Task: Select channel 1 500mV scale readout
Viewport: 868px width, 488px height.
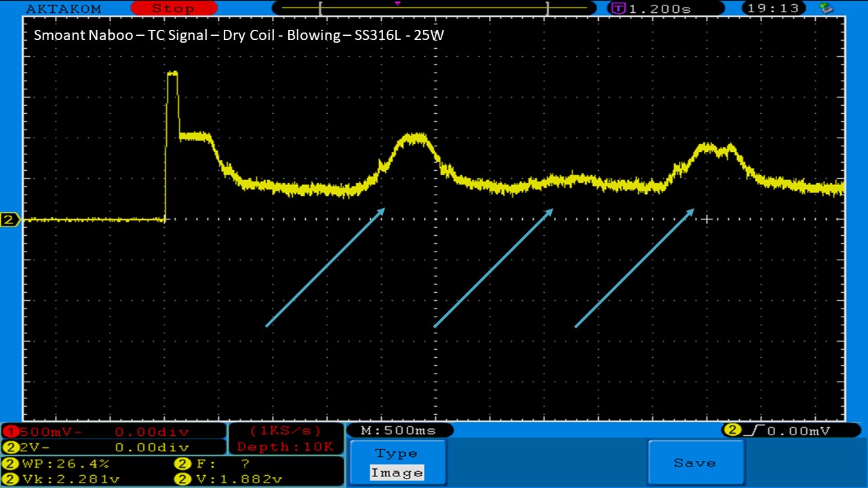Action: [x=113, y=432]
